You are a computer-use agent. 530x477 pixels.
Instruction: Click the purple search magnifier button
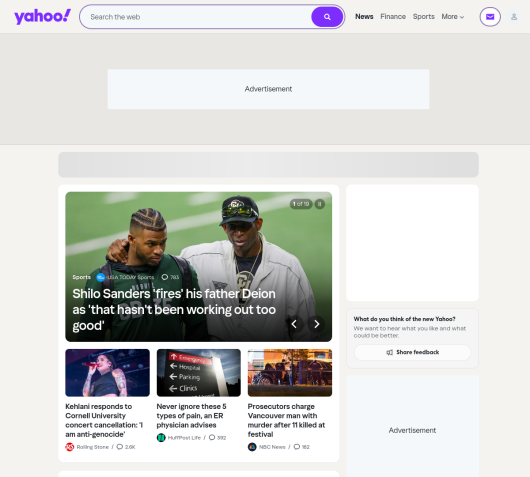click(x=327, y=17)
